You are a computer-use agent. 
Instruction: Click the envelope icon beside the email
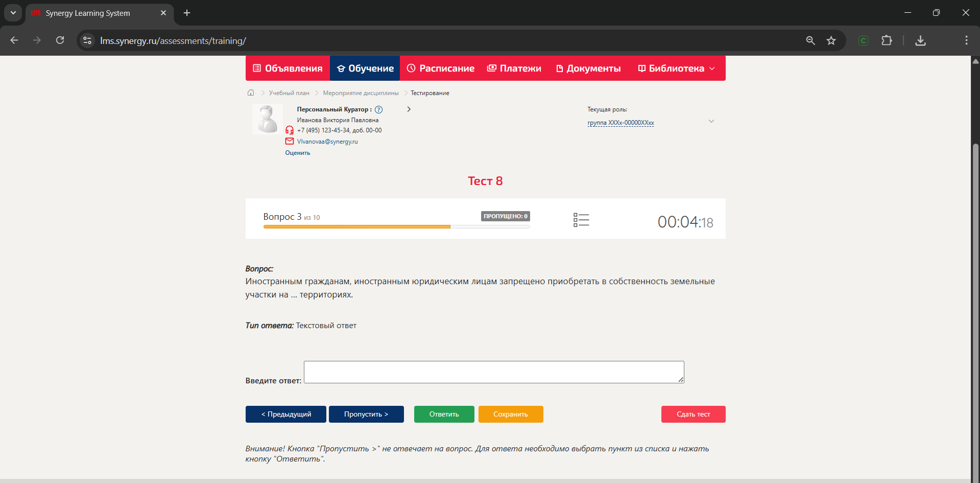click(x=289, y=141)
